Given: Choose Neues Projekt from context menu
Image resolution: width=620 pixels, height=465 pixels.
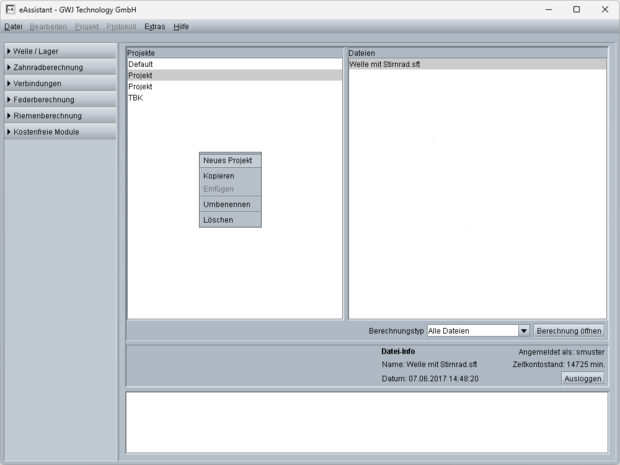Looking at the screenshot, I should point(229,160).
